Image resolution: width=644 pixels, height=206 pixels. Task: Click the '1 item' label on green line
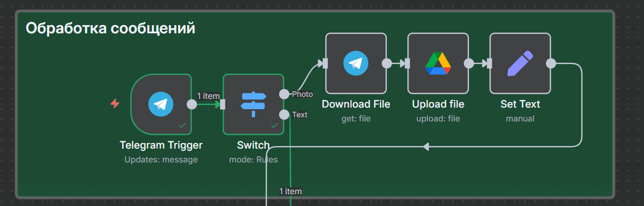point(290,191)
